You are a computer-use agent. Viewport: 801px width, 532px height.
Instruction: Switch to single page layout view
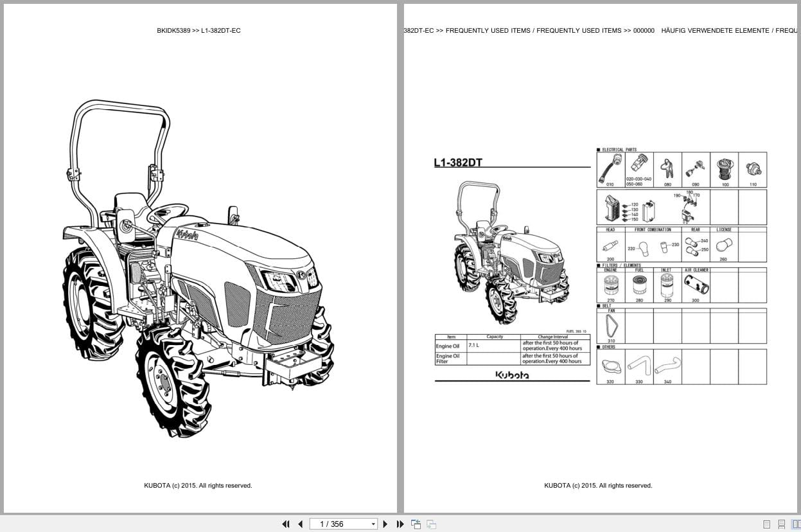(x=766, y=524)
